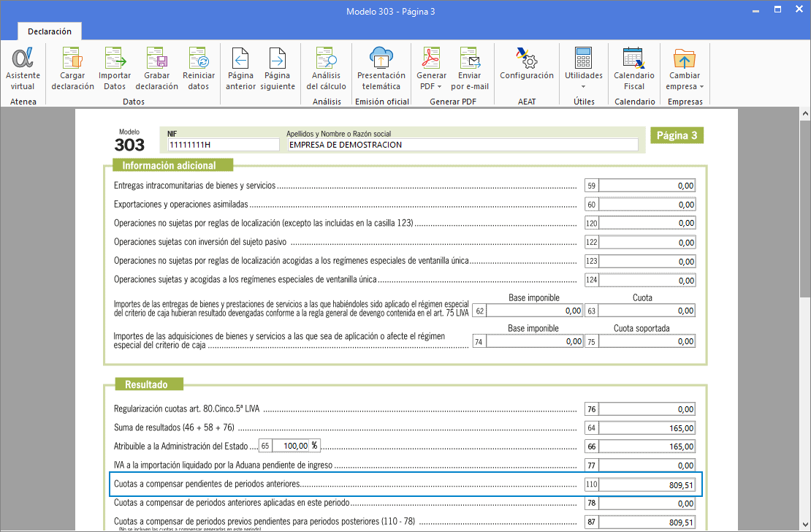Screen dimensions: 811x532
Task: Click Base imponible field 74
Action: click(534, 341)
